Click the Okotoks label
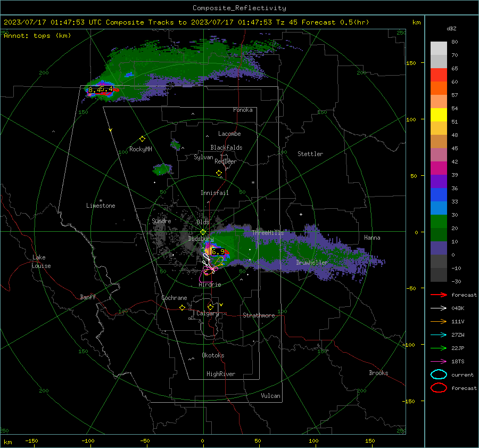Screen dimensions: 479x448 click(213, 355)
